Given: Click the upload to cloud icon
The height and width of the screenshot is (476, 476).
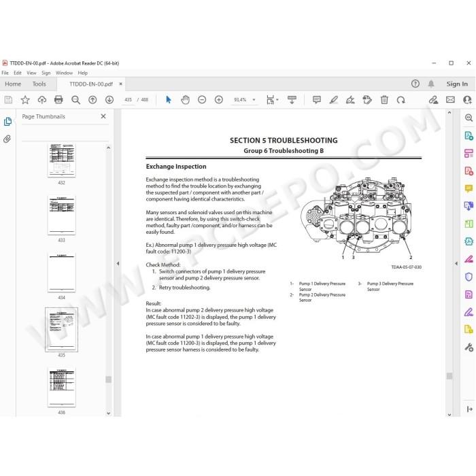Looking at the screenshot, I should (42, 99).
